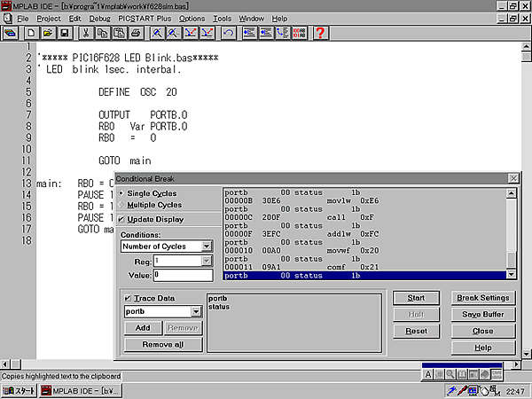Screen dimensions: 532x399
Task: Click the red question mark Help icon
Action: [320, 33]
